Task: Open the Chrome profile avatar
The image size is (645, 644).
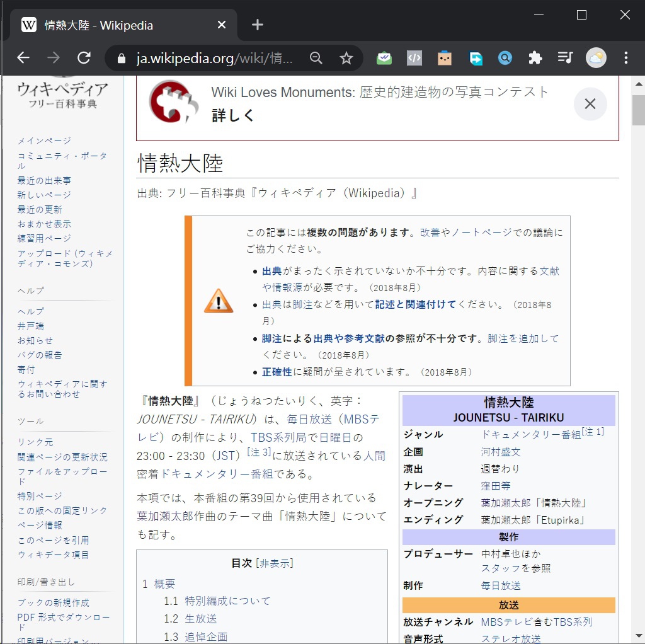Action: tap(596, 58)
